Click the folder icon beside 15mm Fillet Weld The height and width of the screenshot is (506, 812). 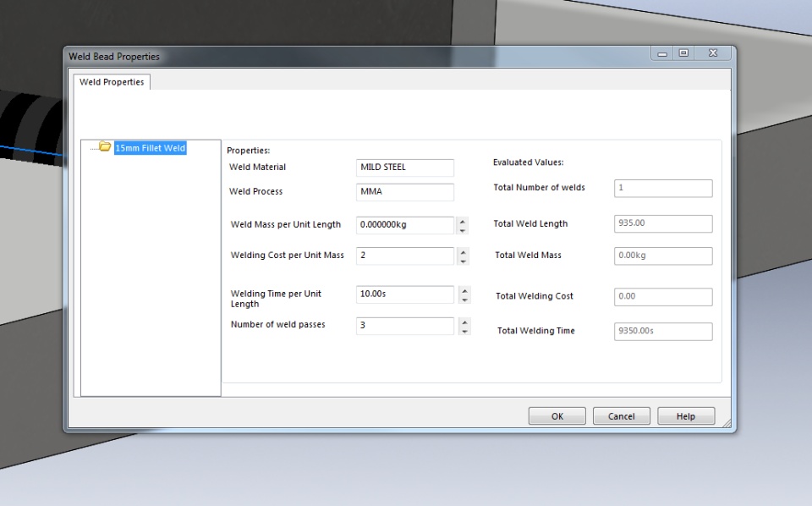tap(105, 146)
